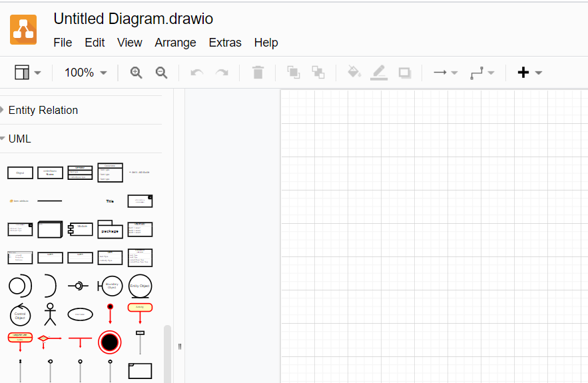This screenshot has width=588, height=383.
Task: Open the plus insert dropdown
Action: 529,73
